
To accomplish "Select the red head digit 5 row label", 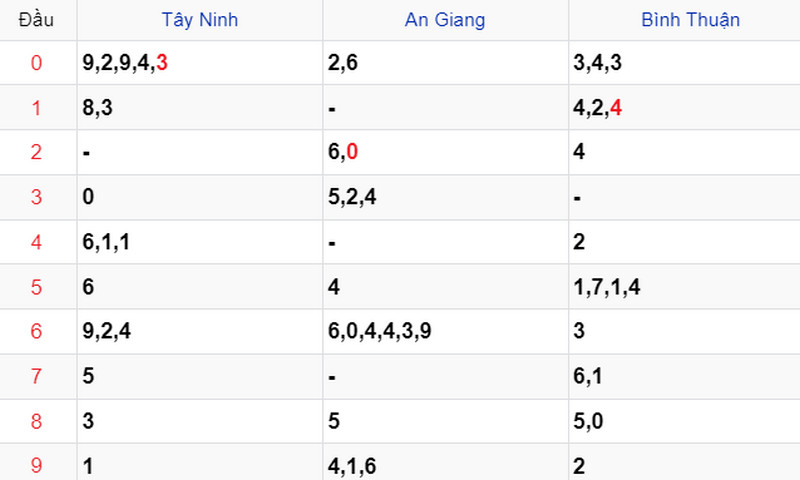I will (36, 287).
